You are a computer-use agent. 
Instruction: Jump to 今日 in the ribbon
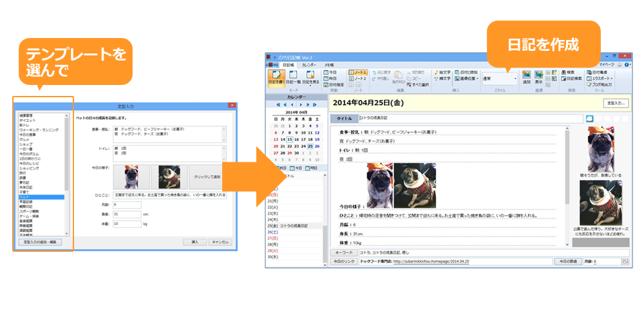click(x=330, y=72)
